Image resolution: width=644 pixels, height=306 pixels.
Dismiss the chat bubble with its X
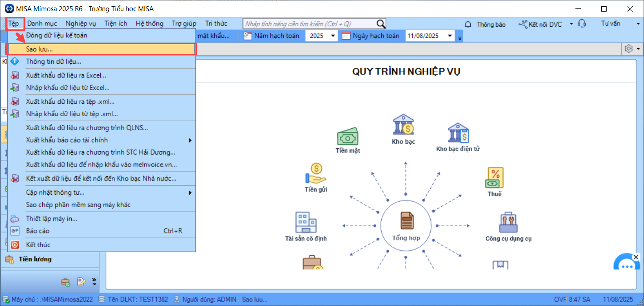point(636,257)
